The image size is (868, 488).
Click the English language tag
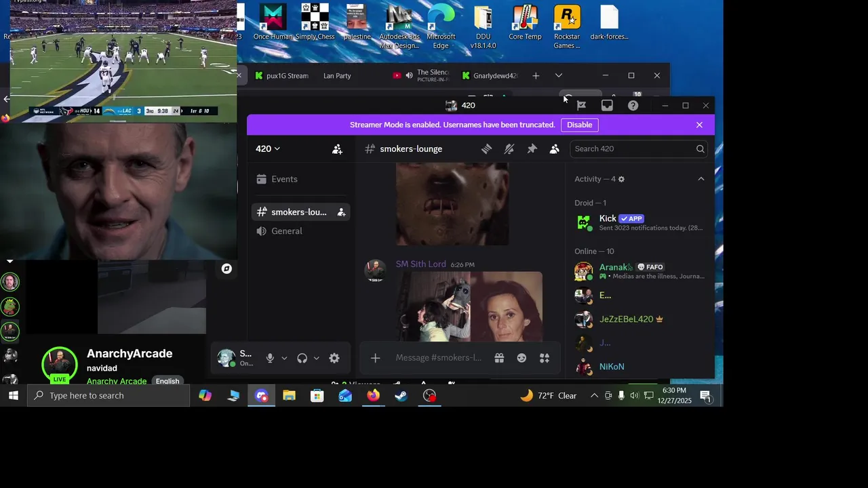(x=167, y=381)
